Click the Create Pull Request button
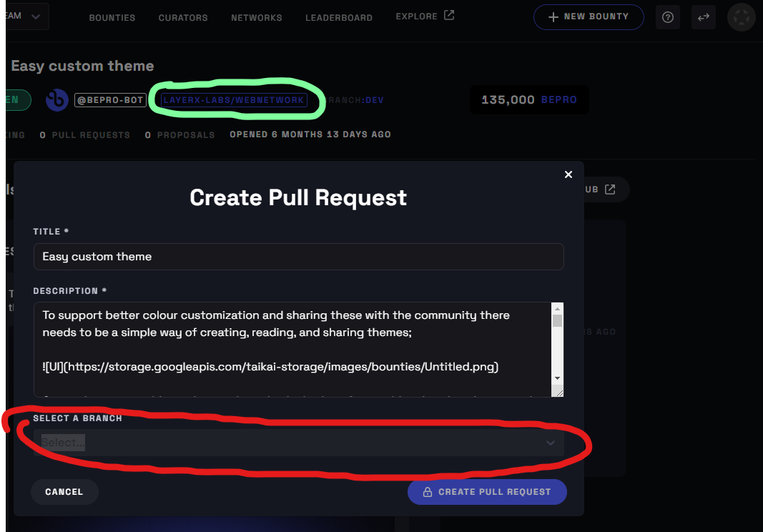 click(x=487, y=492)
